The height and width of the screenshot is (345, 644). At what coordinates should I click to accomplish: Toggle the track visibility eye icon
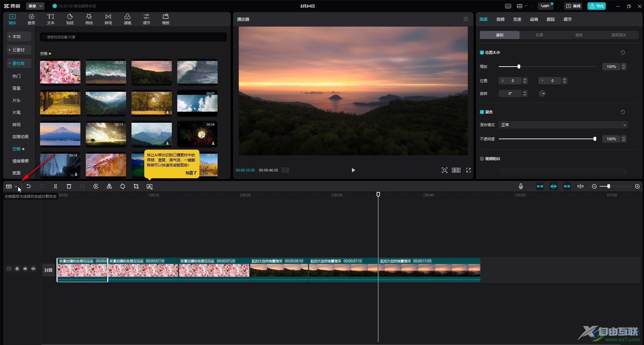(25, 269)
